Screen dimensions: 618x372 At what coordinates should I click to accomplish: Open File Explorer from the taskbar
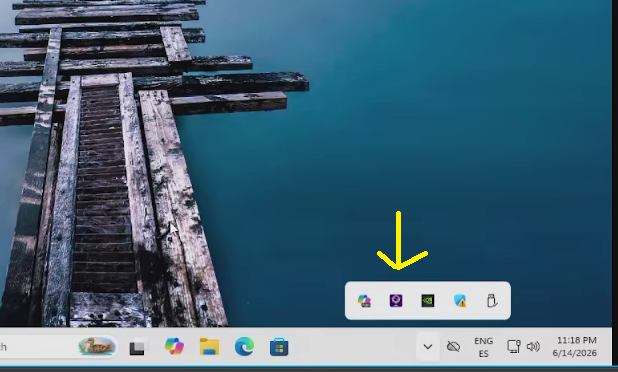[210, 347]
